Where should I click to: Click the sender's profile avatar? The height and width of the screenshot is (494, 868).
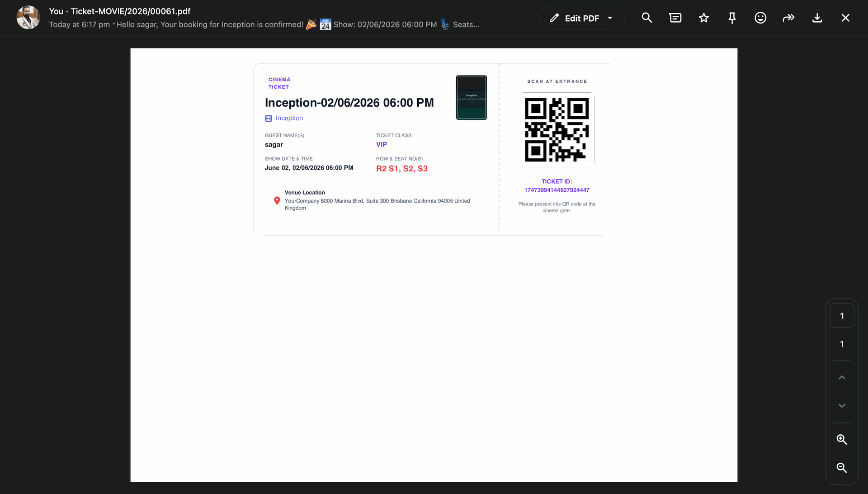pyautogui.click(x=28, y=18)
